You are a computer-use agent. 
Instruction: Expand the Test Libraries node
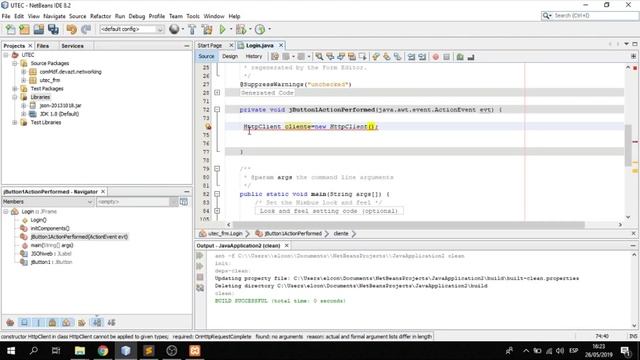coord(15,122)
